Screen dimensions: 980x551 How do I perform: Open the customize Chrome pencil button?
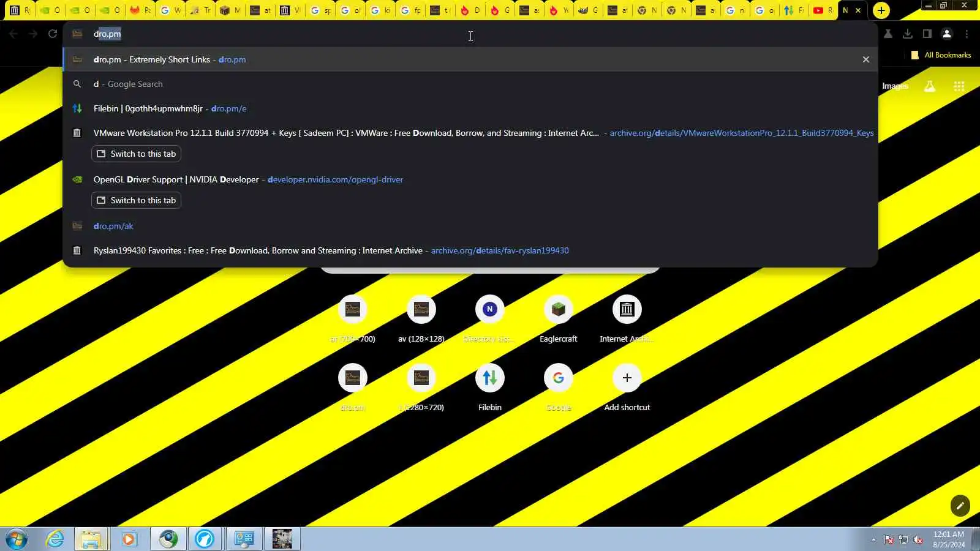point(960,506)
